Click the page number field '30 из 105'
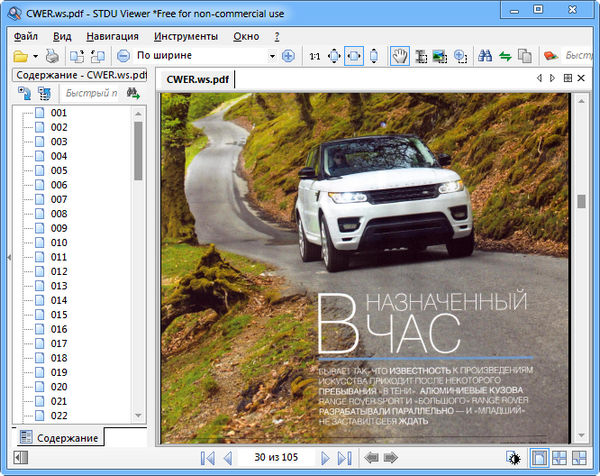The height and width of the screenshot is (476, 600). [x=277, y=458]
